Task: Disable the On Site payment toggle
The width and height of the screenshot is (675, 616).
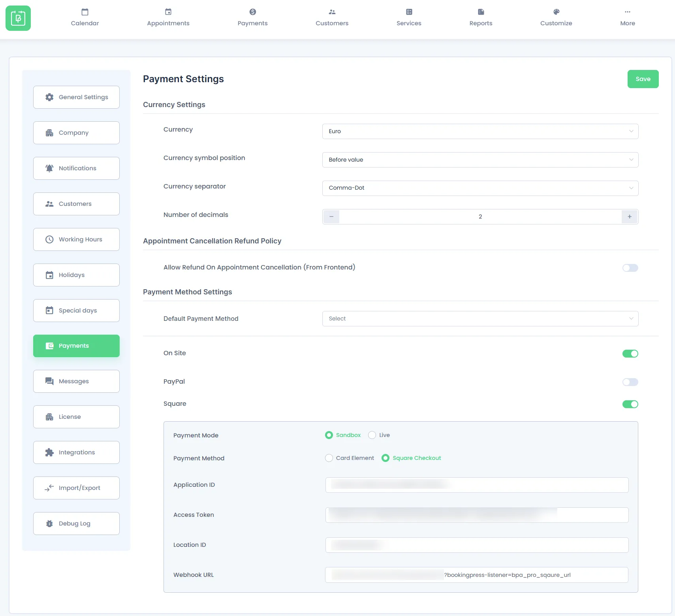Action: [630, 354]
